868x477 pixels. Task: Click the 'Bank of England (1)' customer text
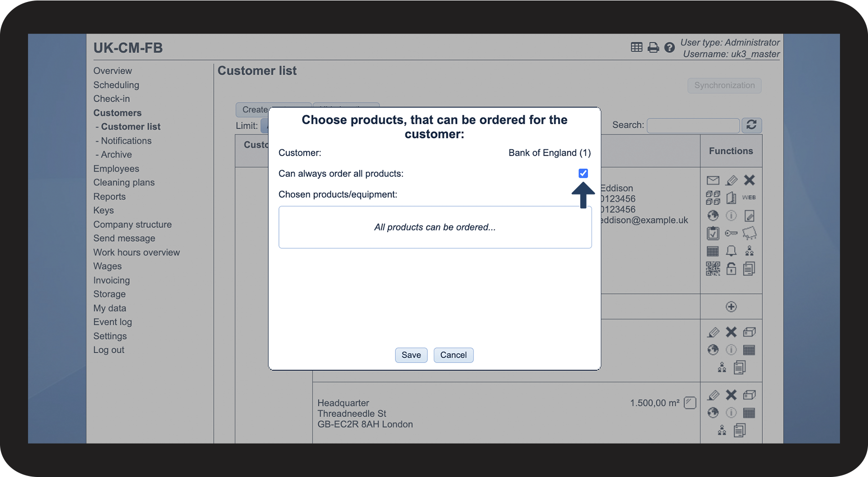[550, 153]
